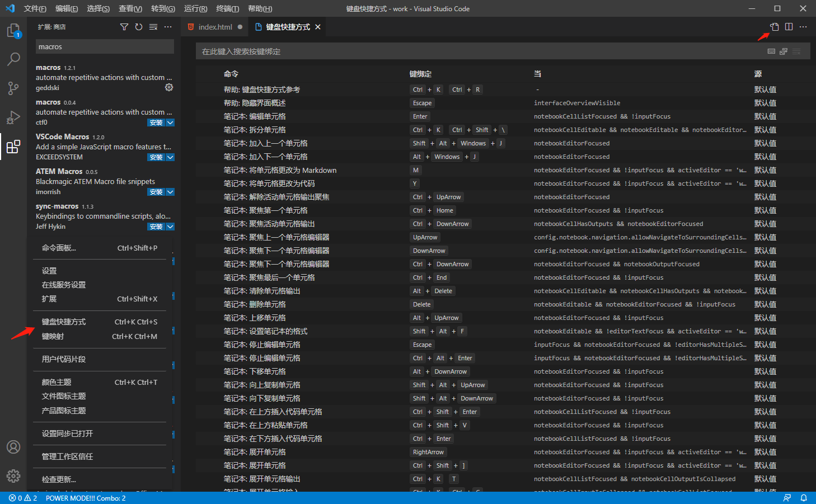Switch to the index.html tab
This screenshot has width=816, height=504.
[x=215, y=27]
